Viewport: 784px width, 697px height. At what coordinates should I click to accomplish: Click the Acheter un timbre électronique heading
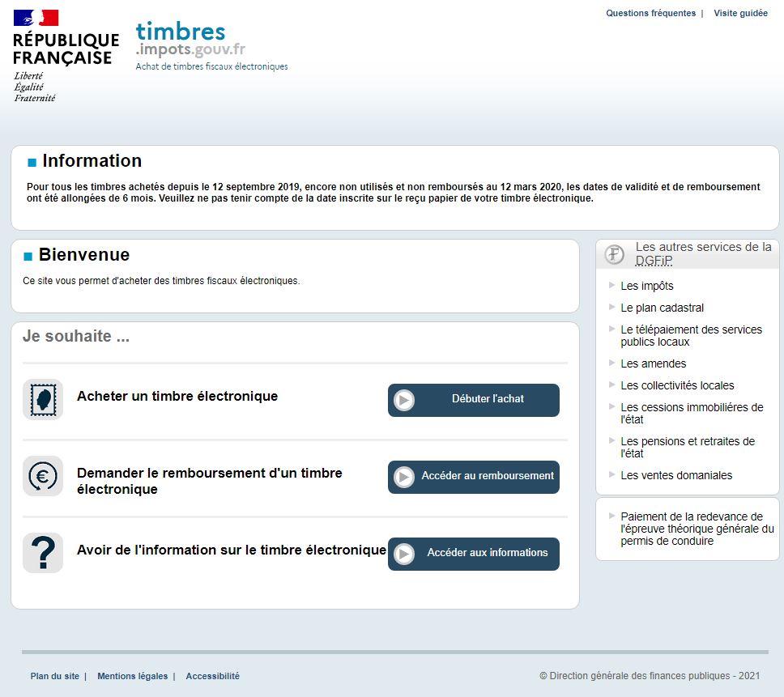coord(177,396)
